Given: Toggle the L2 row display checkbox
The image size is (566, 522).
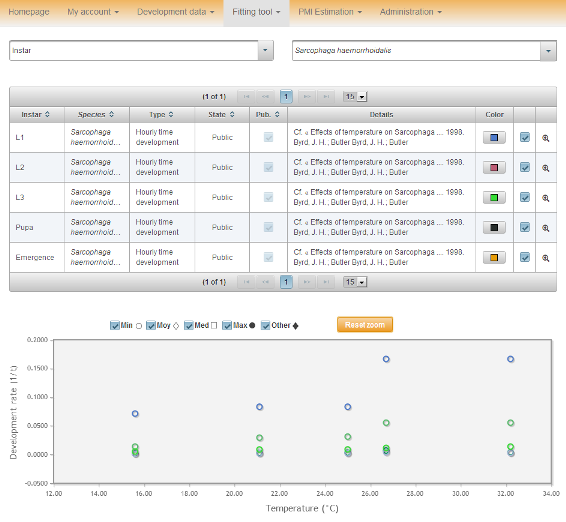Looking at the screenshot, I should [x=524, y=167].
